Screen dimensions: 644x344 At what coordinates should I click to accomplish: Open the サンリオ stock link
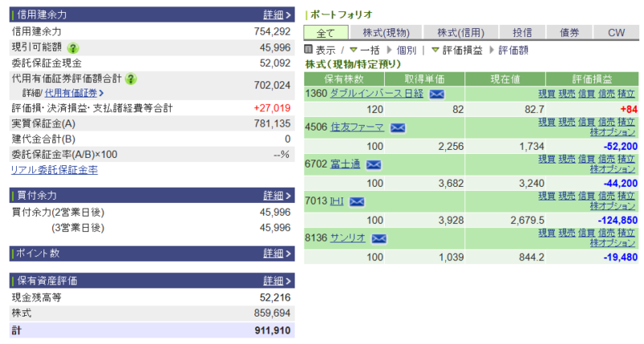click(348, 238)
